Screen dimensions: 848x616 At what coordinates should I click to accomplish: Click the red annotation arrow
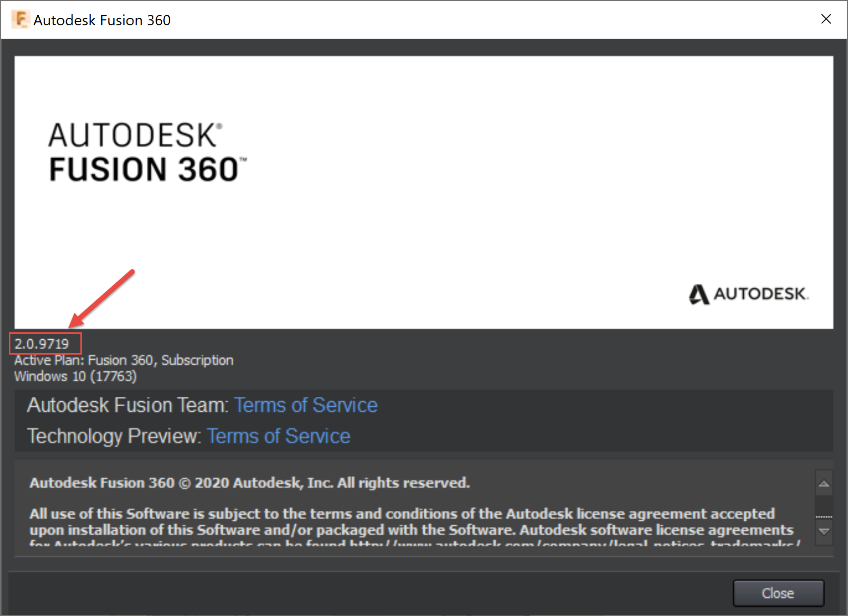pos(101,299)
